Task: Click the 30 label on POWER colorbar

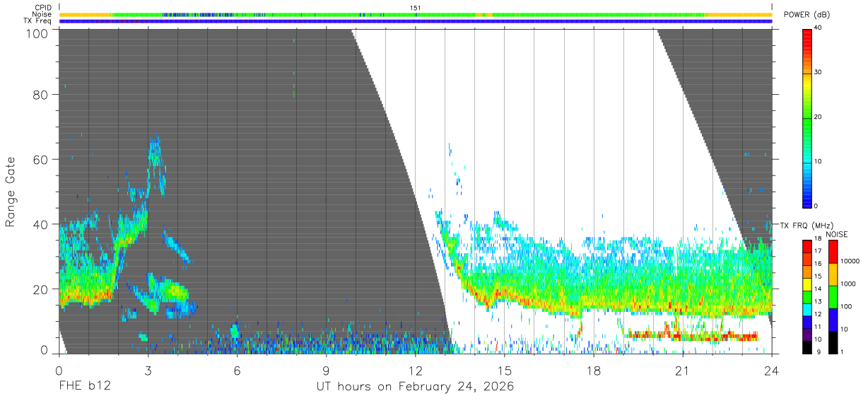Action: [x=819, y=73]
